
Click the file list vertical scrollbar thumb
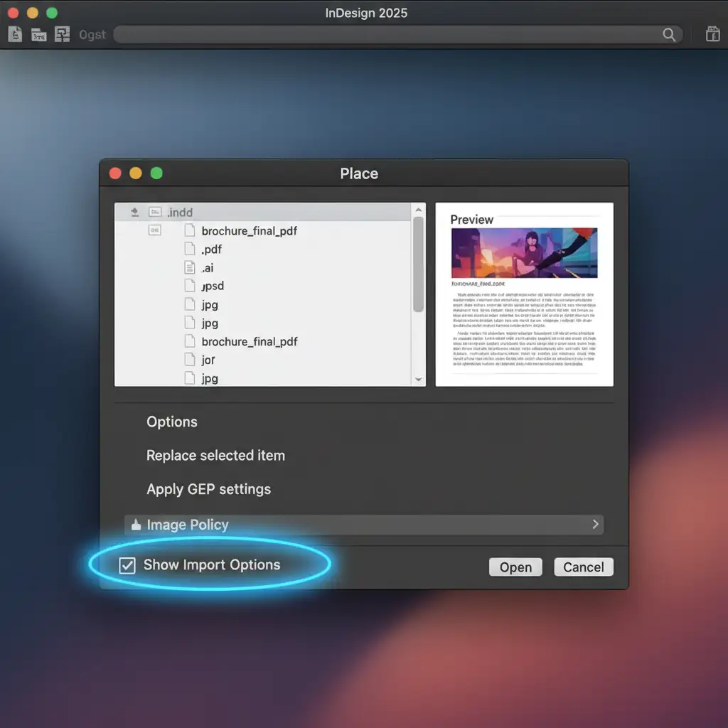(x=418, y=263)
